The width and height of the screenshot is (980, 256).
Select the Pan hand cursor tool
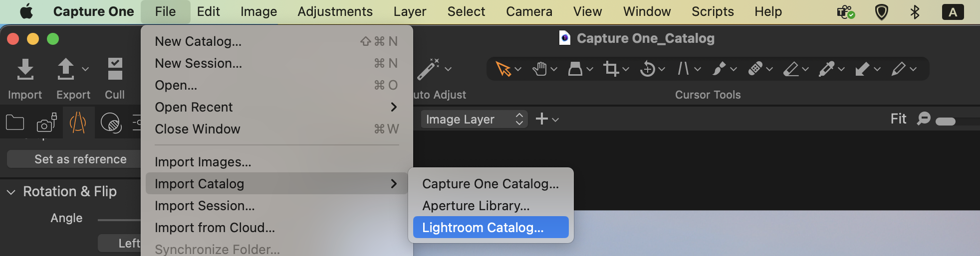pyautogui.click(x=539, y=69)
